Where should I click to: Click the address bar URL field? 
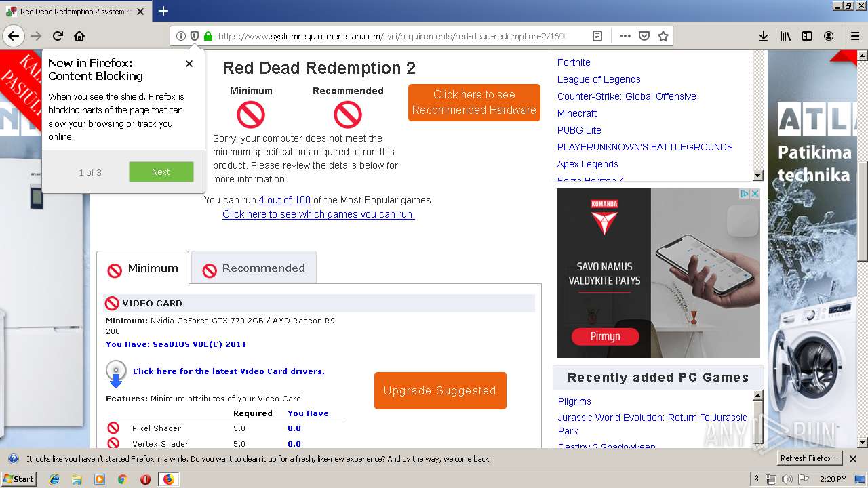[393, 36]
